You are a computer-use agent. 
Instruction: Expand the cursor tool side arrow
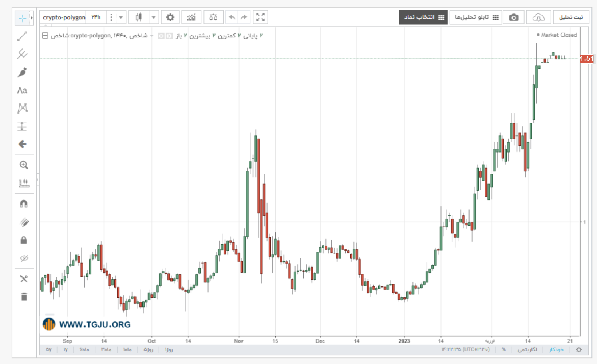click(x=32, y=18)
